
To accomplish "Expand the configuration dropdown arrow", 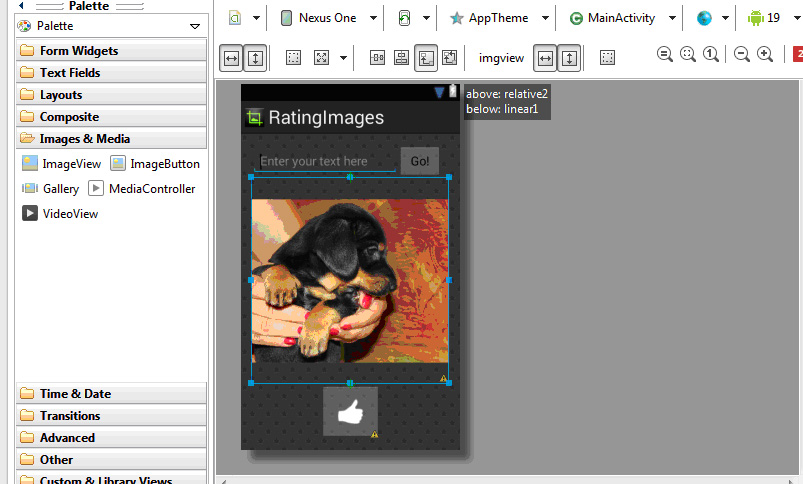I will pyautogui.click(x=256, y=18).
